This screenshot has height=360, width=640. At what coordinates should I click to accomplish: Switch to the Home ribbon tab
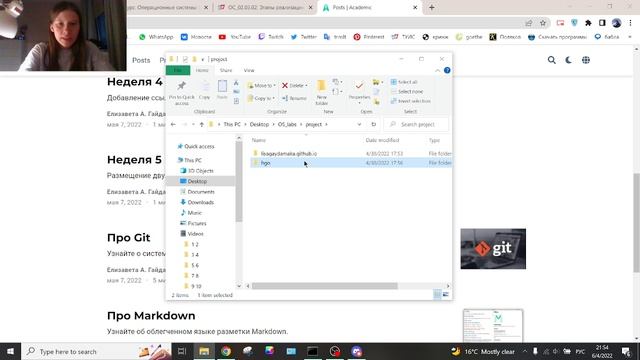tap(202, 70)
